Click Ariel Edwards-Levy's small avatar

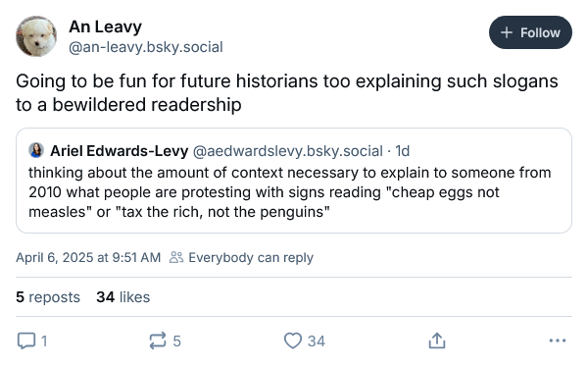coord(36,150)
